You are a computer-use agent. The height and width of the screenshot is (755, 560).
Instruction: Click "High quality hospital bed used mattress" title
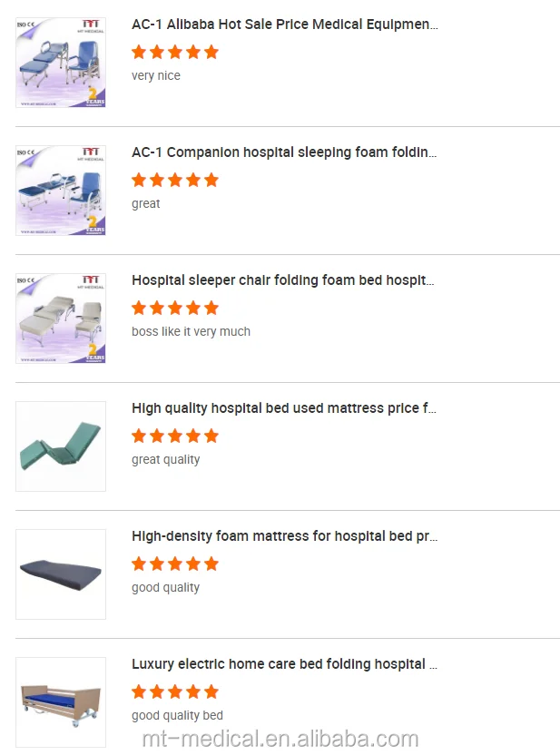pyautogui.click(x=284, y=408)
